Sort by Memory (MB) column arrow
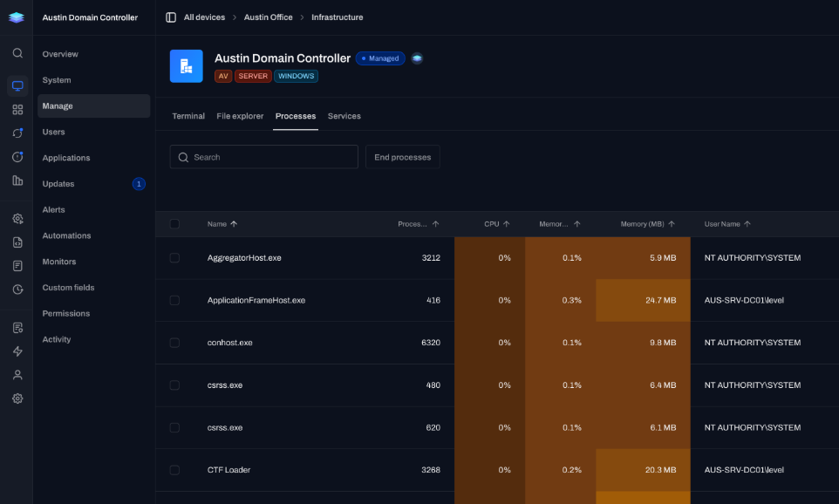 coord(672,224)
